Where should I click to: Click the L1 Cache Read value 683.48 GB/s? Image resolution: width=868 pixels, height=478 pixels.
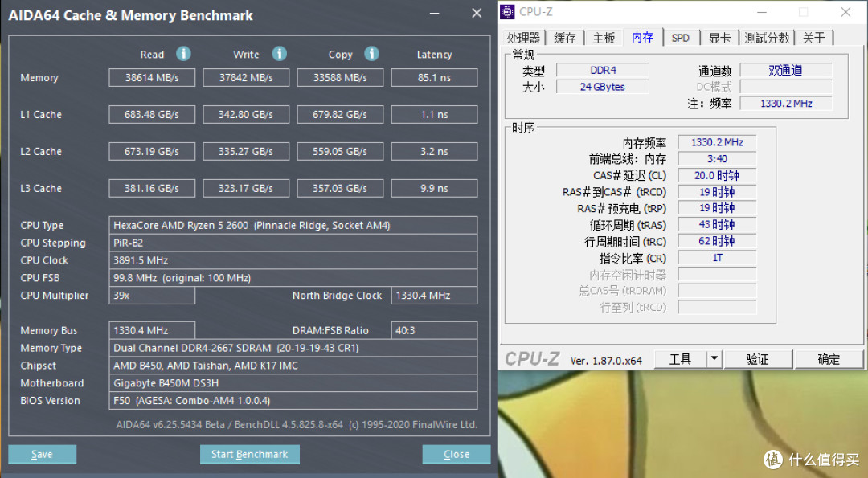[152, 115]
